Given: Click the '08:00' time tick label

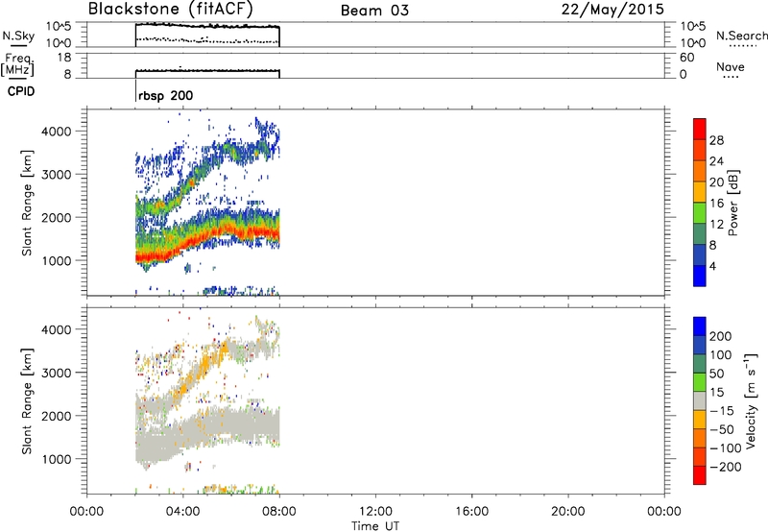Looking at the screenshot, I should click(279, 512).
